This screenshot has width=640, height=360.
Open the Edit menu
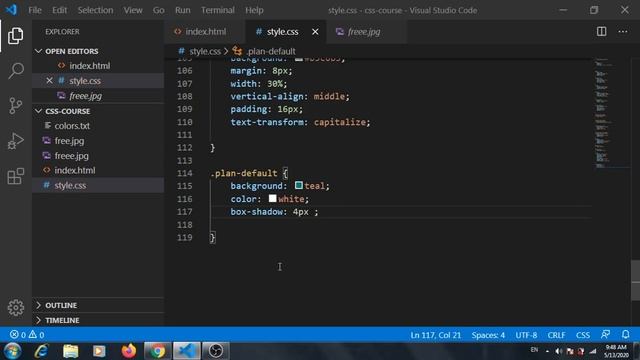[59, 10]
